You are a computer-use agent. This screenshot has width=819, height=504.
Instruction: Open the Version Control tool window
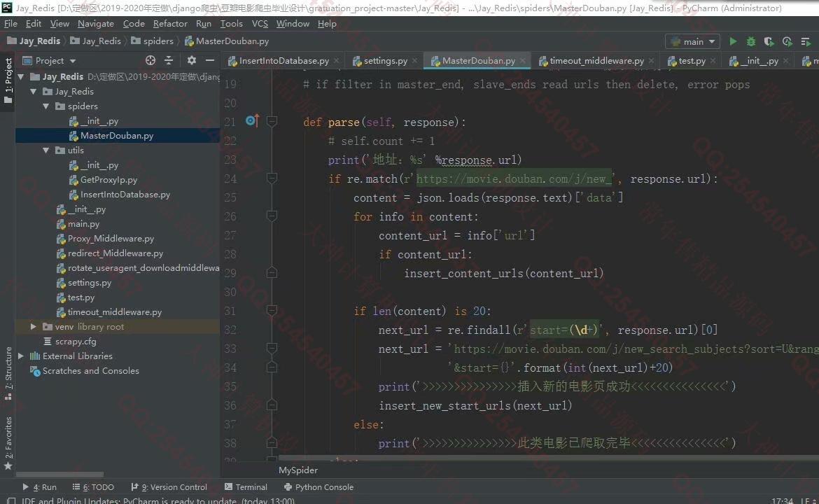(169, 486)
